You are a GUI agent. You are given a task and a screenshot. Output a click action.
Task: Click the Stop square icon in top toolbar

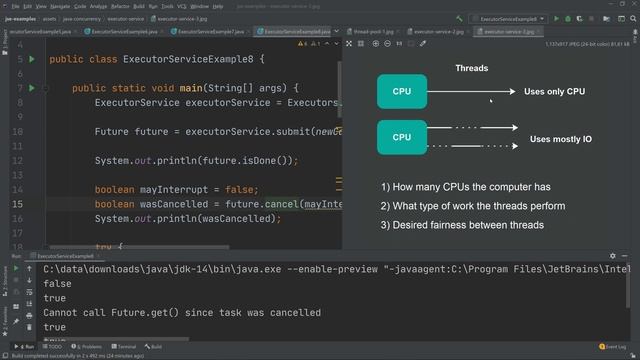591,19
